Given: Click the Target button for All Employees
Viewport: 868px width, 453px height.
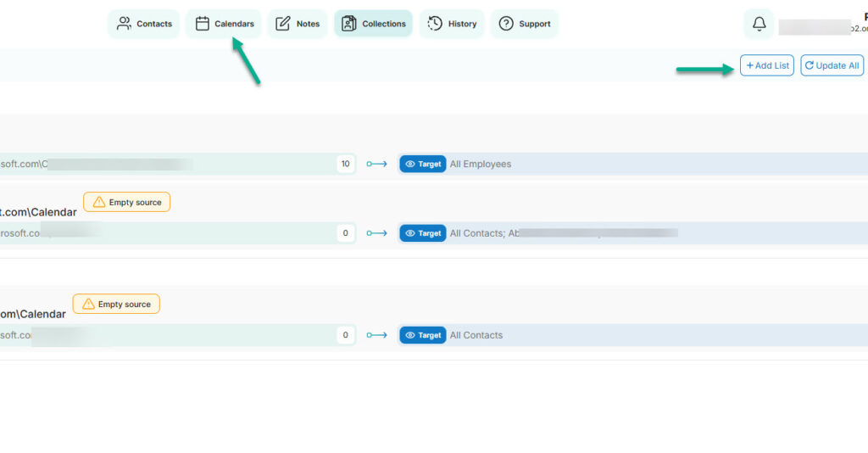Looking at the screenshot, I should pyautogui.click(x=423, y=164).
